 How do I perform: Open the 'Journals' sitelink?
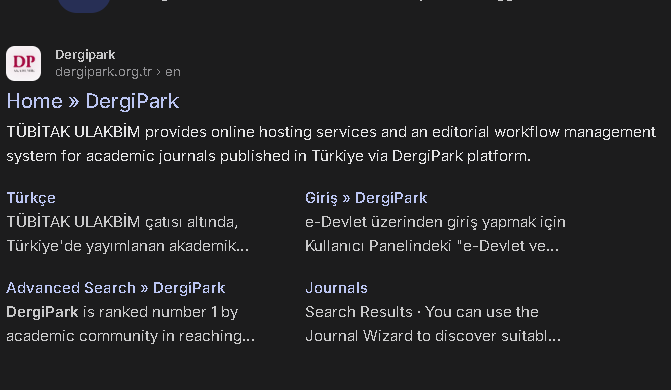click(336, 288)
